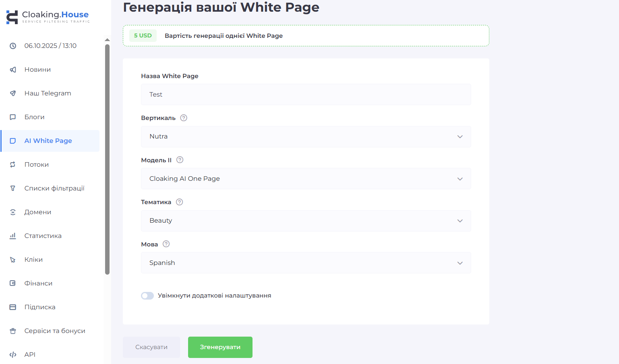Click the filter funnel icon for Списки фільтрації

pos(13,188)
